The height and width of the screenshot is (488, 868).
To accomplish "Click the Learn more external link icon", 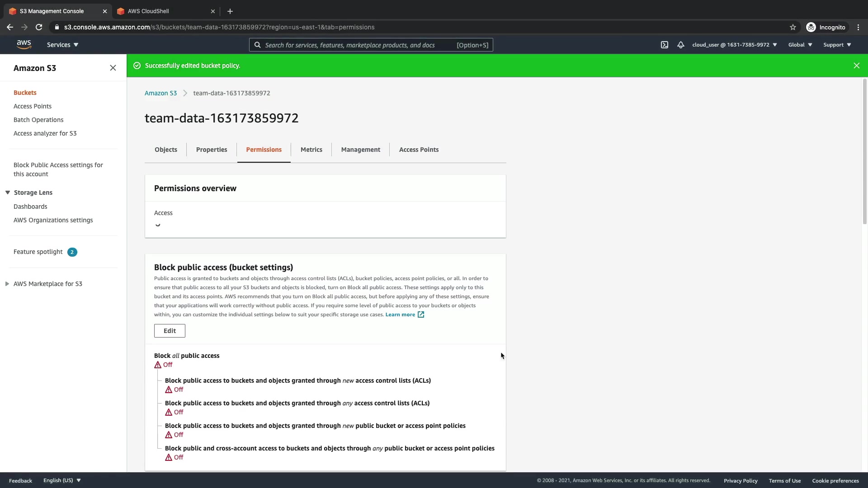I will (x=421, y=314).
